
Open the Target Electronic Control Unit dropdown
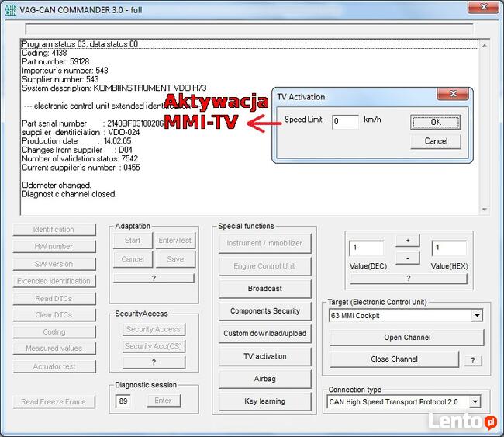477,316
